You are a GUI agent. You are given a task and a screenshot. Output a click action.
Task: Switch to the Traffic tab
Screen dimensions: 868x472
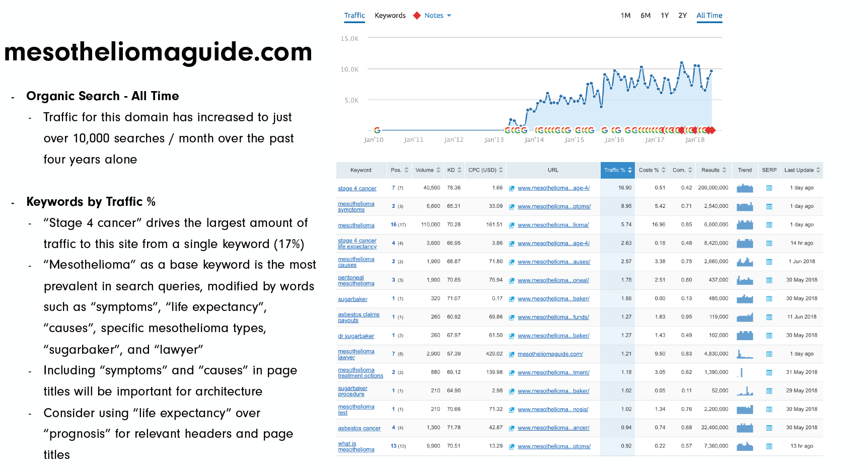coord(354,16)
